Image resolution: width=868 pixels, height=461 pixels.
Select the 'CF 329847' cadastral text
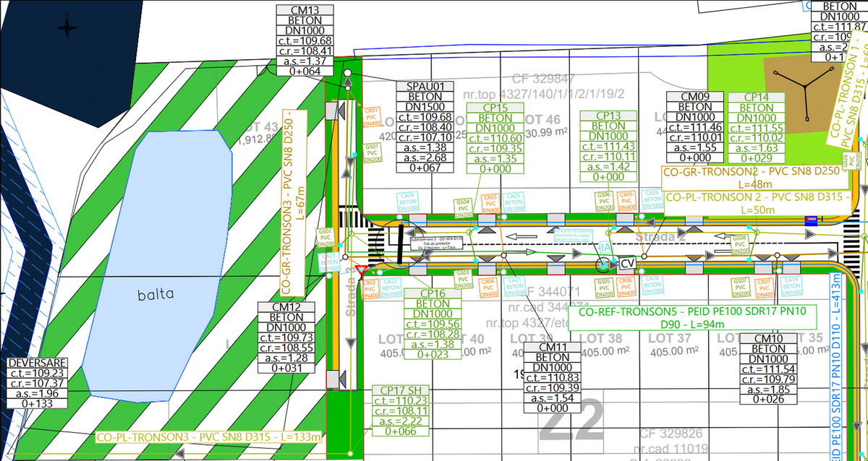(x=543, y=78)
